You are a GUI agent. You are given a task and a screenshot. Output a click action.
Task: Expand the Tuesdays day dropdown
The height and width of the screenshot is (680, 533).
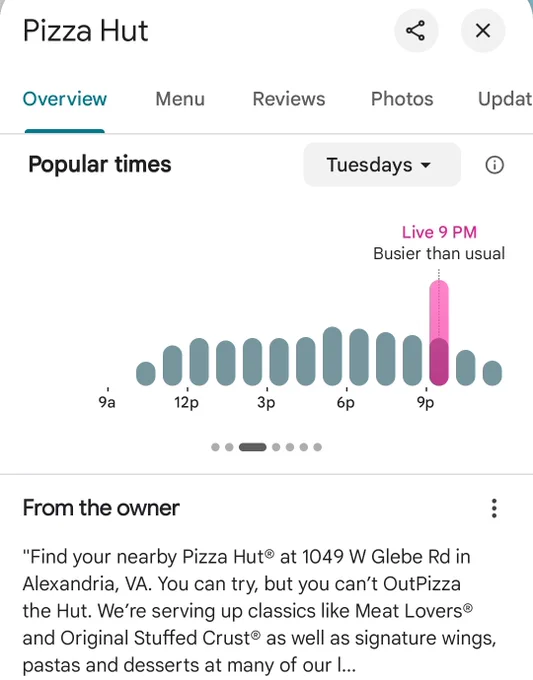click(x=382, y=165)
